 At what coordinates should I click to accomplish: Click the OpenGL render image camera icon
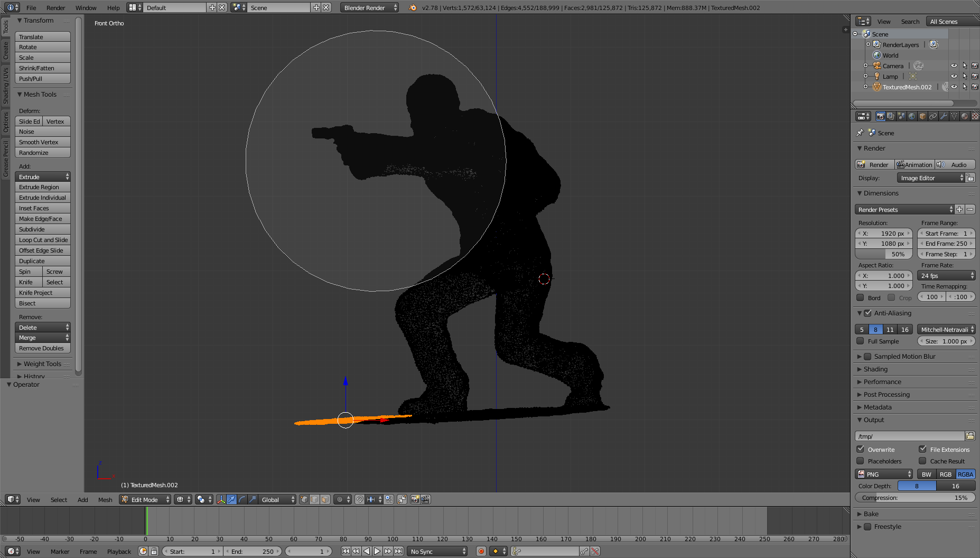coord(415,499)
